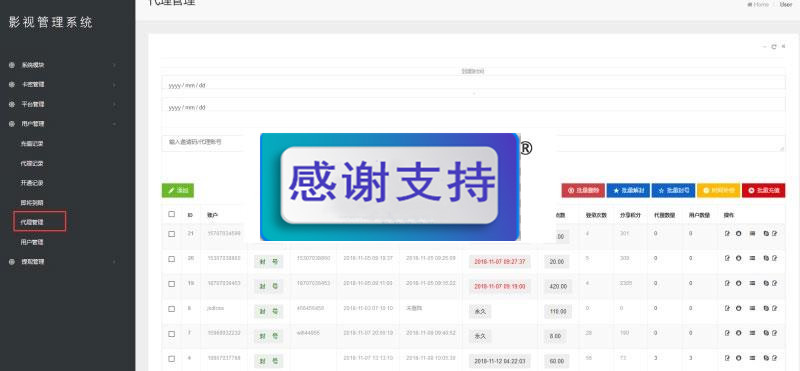Click the blue 批量封号 button
Screen dimensions: 800x371
(673, 190)
